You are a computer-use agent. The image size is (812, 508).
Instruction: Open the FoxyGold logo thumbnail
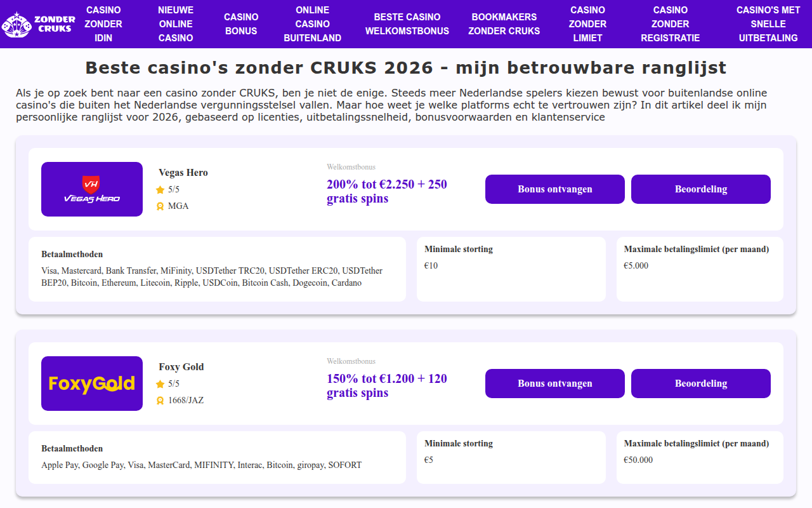(x=92, y=384)
